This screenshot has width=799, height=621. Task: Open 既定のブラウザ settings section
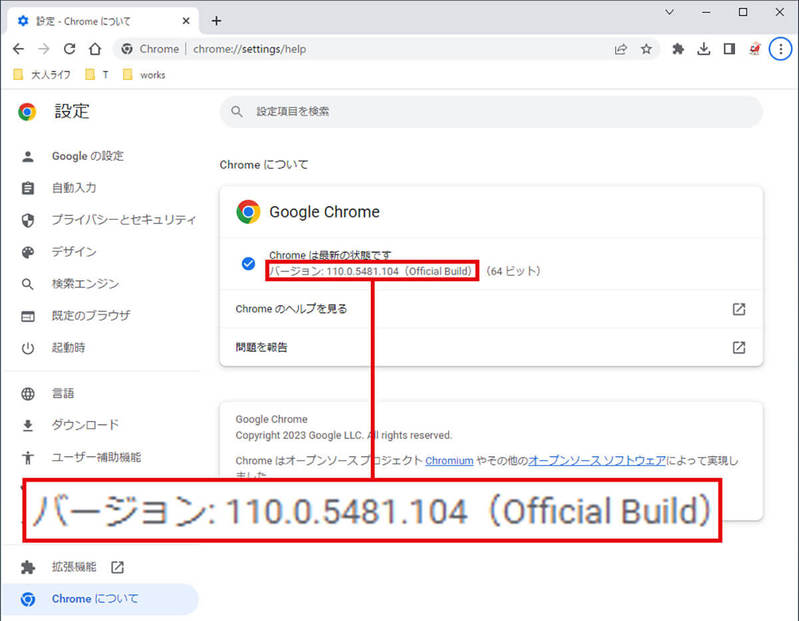coord(91,315)
